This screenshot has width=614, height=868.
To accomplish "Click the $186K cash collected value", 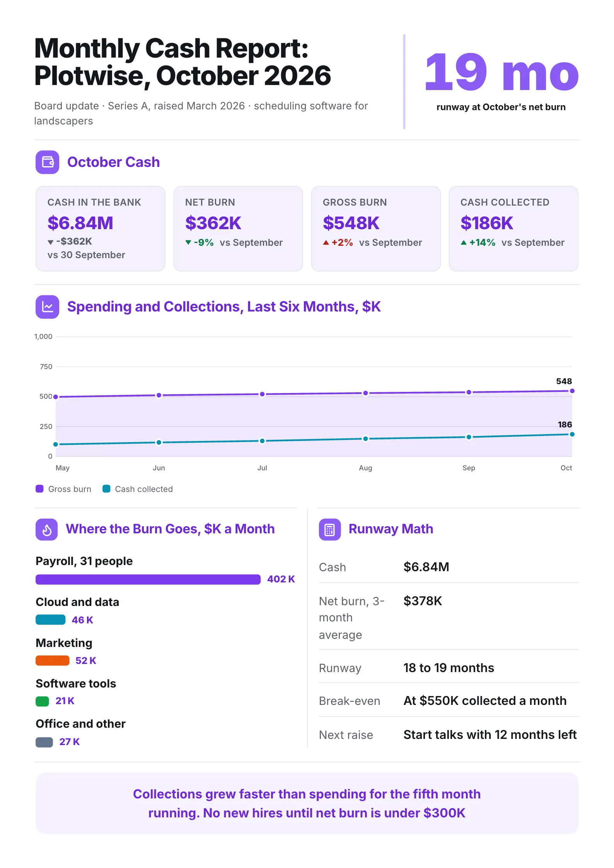I will click(x=487, y=223).
